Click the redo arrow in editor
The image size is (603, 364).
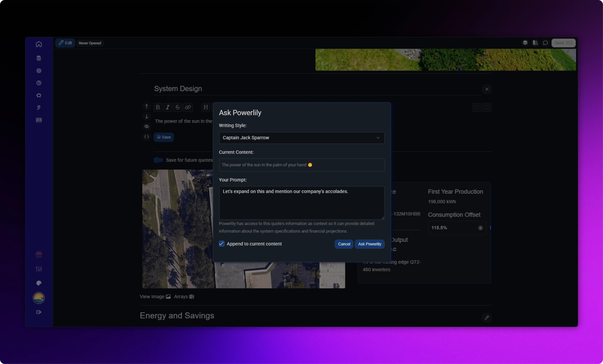487,107
